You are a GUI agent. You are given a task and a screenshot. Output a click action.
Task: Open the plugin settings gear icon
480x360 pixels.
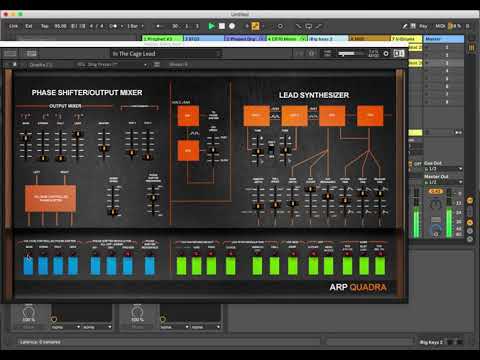tap(386, 54)
